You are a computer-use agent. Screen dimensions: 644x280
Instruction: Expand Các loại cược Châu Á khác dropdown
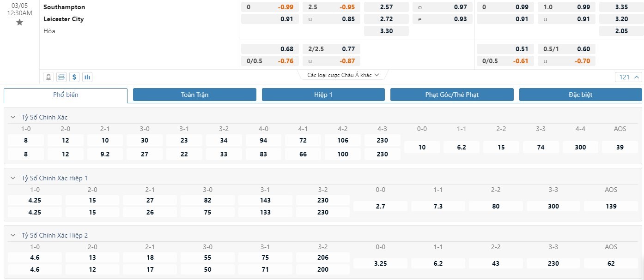coord(343,75)
